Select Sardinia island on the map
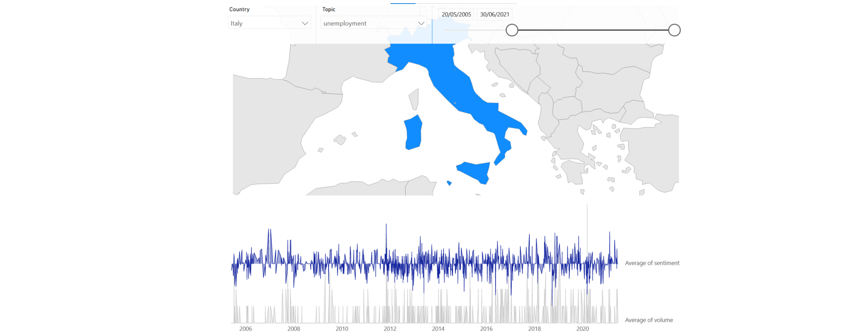 413,133
